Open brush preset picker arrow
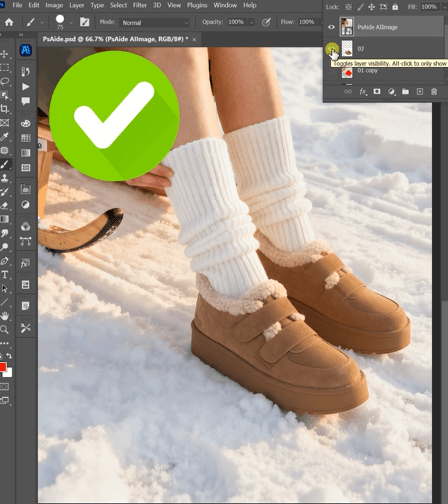Screen dimensions: 448x504 [x=71, y=23]
